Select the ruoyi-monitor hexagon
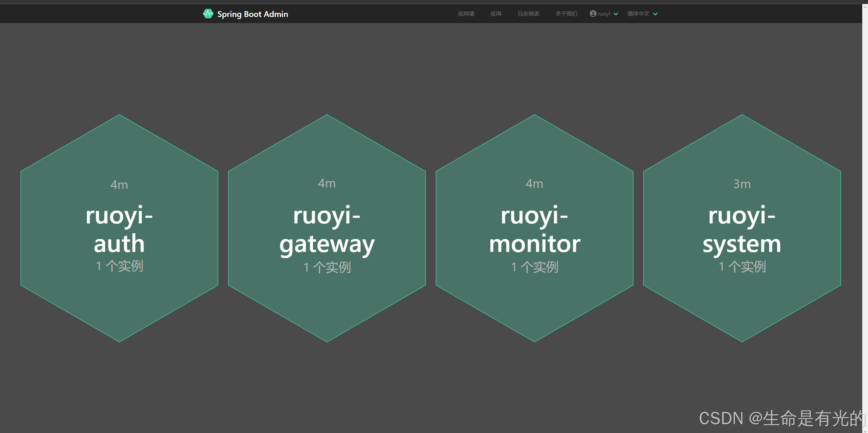 tap(534, 228)
